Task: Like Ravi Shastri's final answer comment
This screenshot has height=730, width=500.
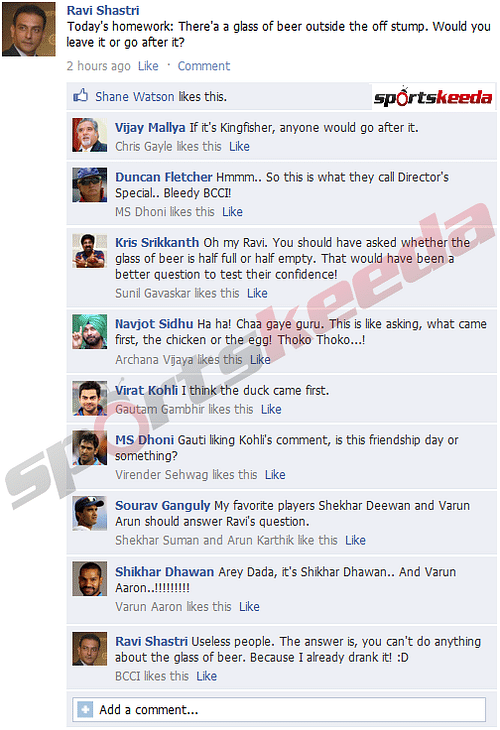Action: click(x=206, y=676)
